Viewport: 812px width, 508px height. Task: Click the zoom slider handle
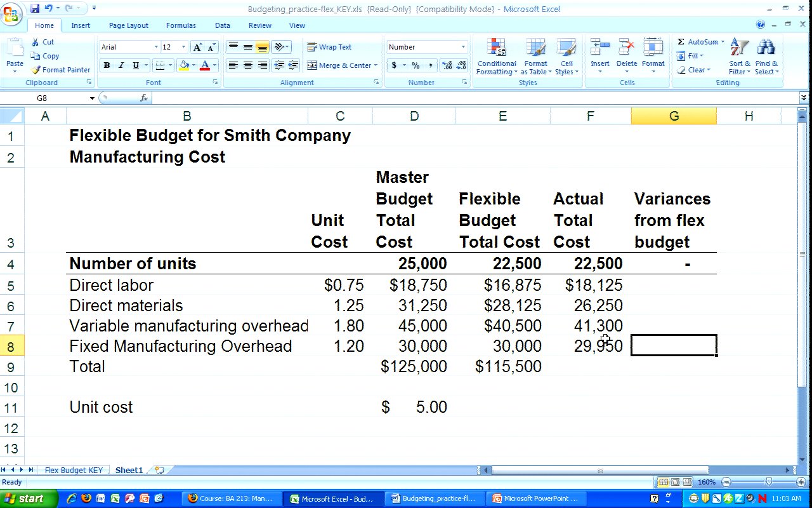[768, 483]
